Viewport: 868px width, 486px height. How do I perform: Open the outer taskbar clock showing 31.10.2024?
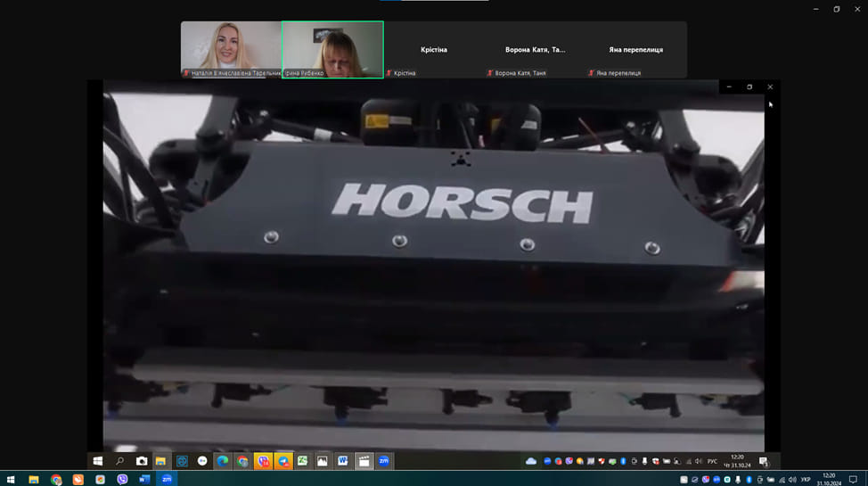[x=829, y=480]
